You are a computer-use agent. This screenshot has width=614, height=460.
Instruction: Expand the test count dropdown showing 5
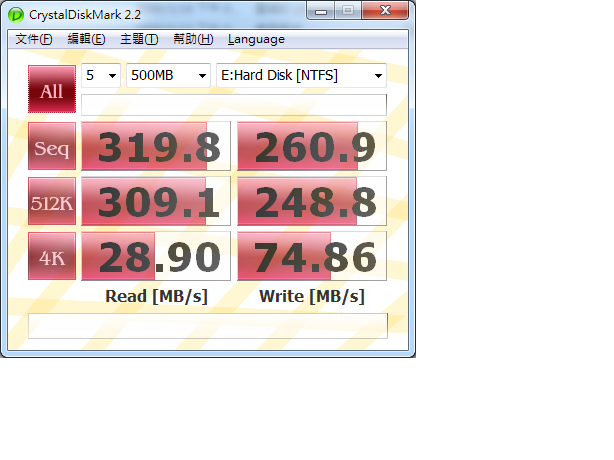coord(101,75)
